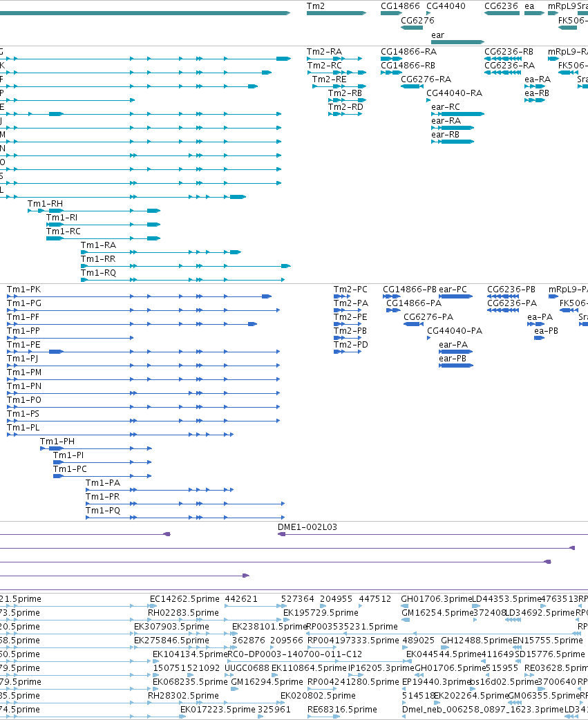Click the Tm1-PJ protein label
The height and width of the screenshot is (720, 588).
pos(23,358)
